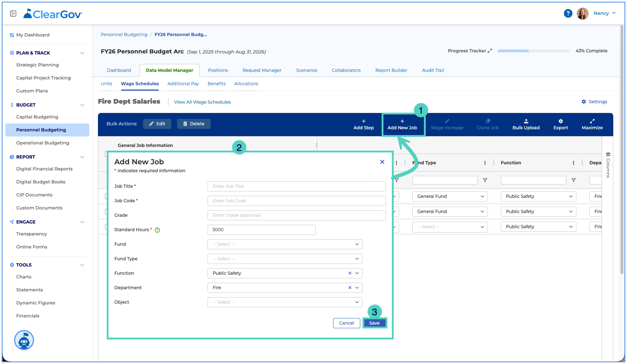The image size is (627, 364).
Task: Open the Units sub-tab
Action: click(107, 84)
